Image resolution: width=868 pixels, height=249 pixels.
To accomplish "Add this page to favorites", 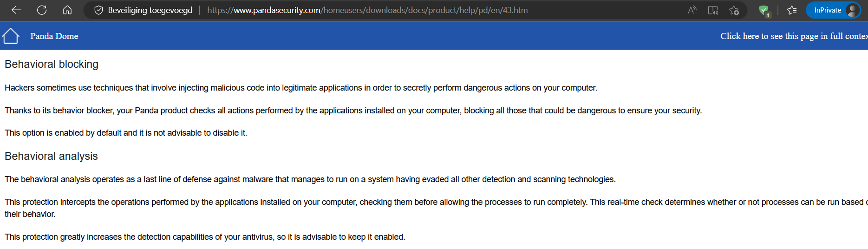I will click(x=734, y=10).
